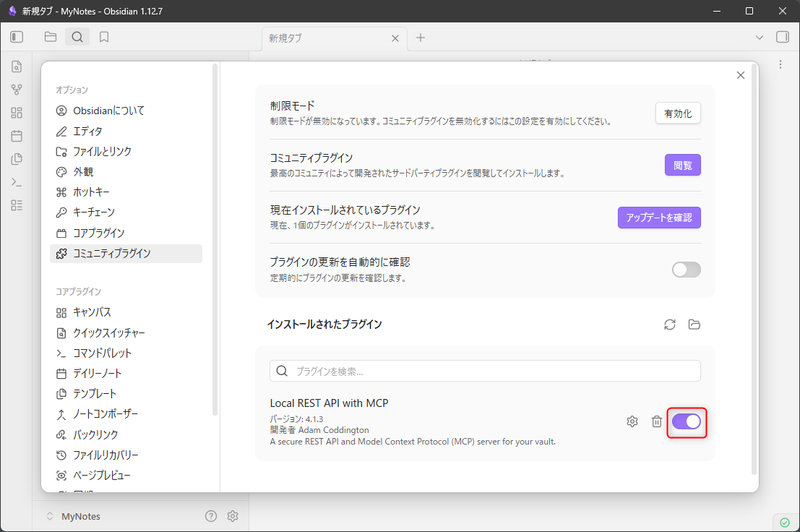800x532 pixels.
Task: Open the MyNotes vault switcher
Action: [x=73, y=516]
